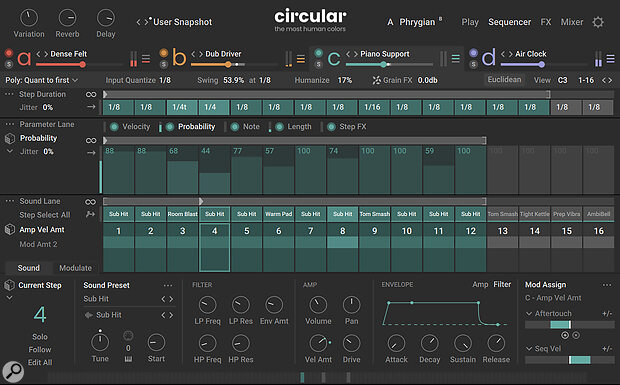Switch to the Sequencer page

(x=509, y=22)
